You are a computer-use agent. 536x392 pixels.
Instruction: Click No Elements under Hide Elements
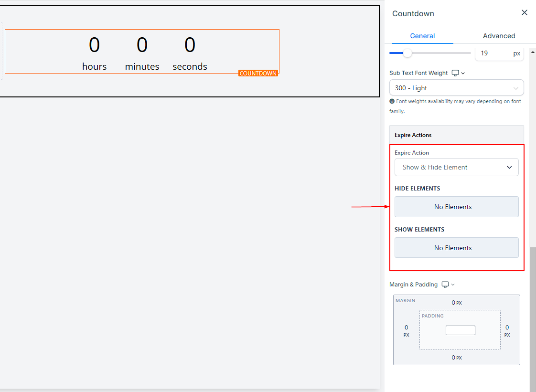click(x=456, y=207)
